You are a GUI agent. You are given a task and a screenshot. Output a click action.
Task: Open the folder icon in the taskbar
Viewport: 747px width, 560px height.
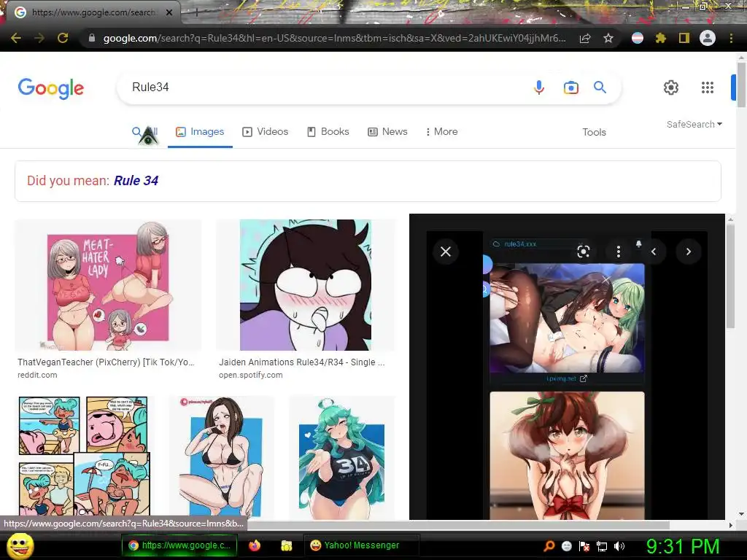pyautogui.click(x=286, y=545)
